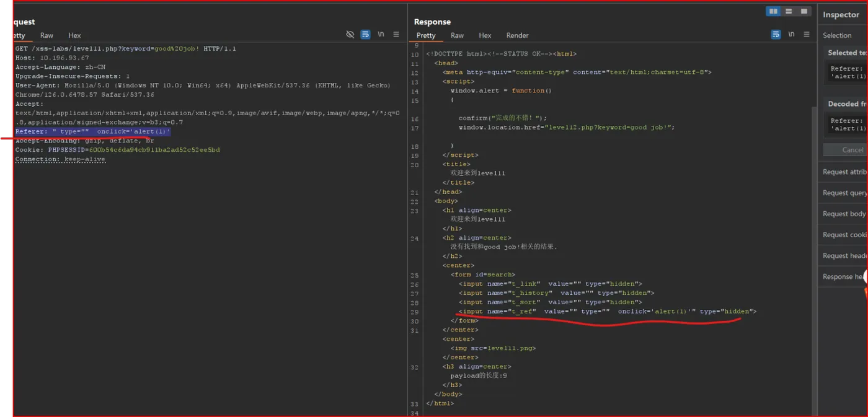The width and height of the screenshot is (868, 417).
Task: Expand Request attributes section in Inspector
Action: pyautogui.click(x=844, y=172)
